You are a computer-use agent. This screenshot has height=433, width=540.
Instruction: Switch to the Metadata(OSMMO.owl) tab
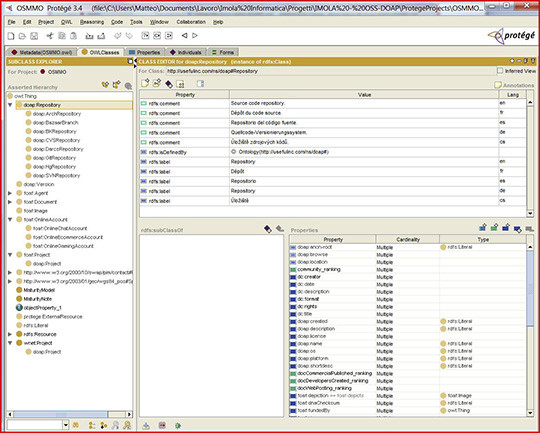point(42,52)
